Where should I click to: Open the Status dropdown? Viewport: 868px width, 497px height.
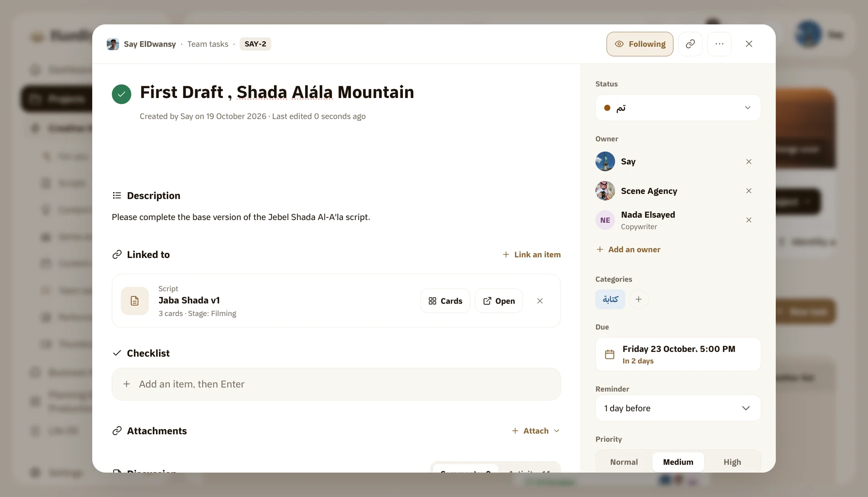click(x=678, y=108)
